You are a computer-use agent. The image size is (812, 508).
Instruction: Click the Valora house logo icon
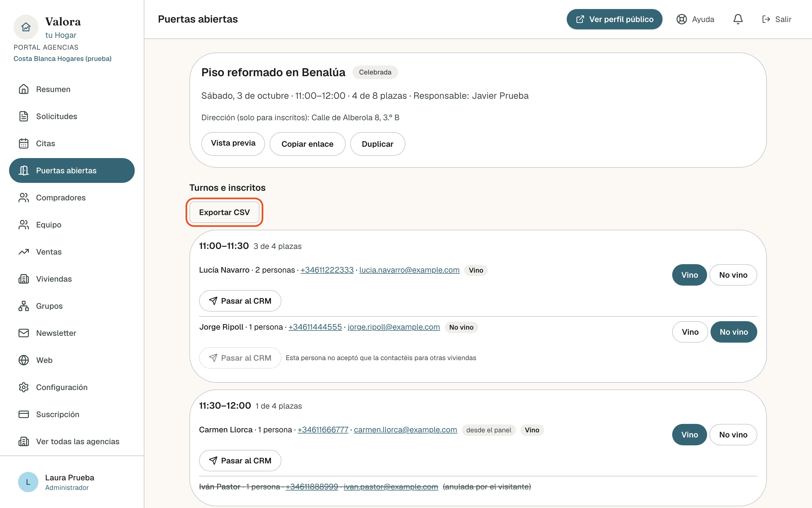pyautogui.click(x=26, y=27)
